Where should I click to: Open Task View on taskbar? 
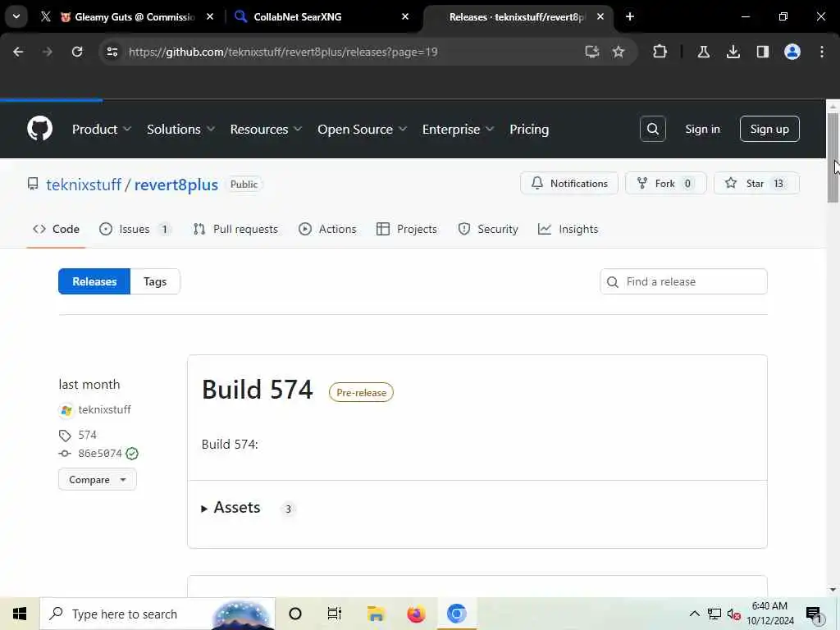coord(335,614)
